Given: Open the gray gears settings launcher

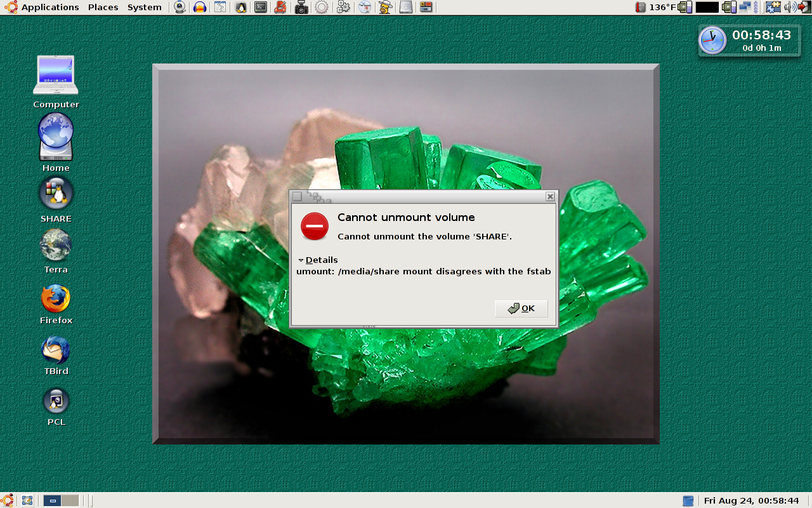Looking at the screenshot, I should coord(343,7).
